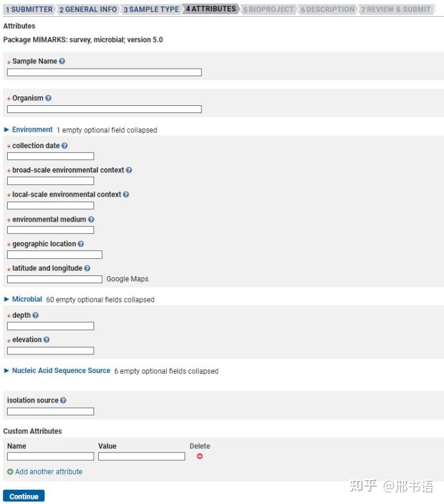Click into the Sample Name input field

coord(104,73)
